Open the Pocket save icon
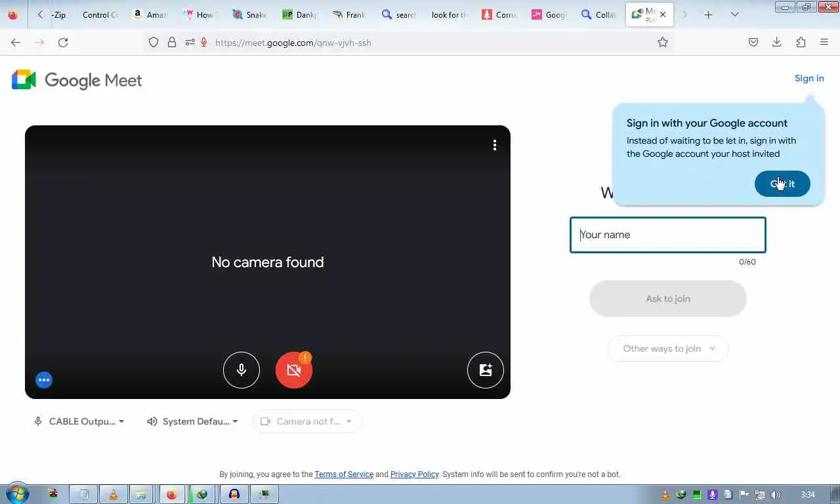This screenshot has width=840, height=504. [753, 43]
